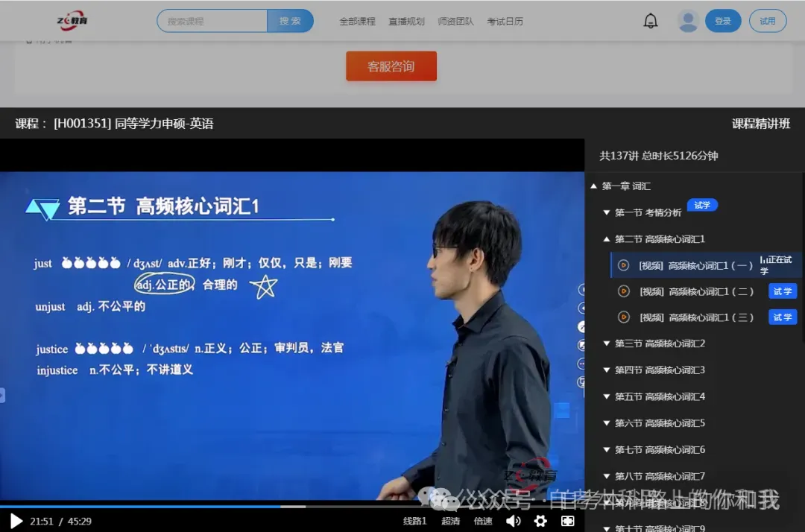Expand the 第三节 高频核心词汇2 section

(606, 343)
